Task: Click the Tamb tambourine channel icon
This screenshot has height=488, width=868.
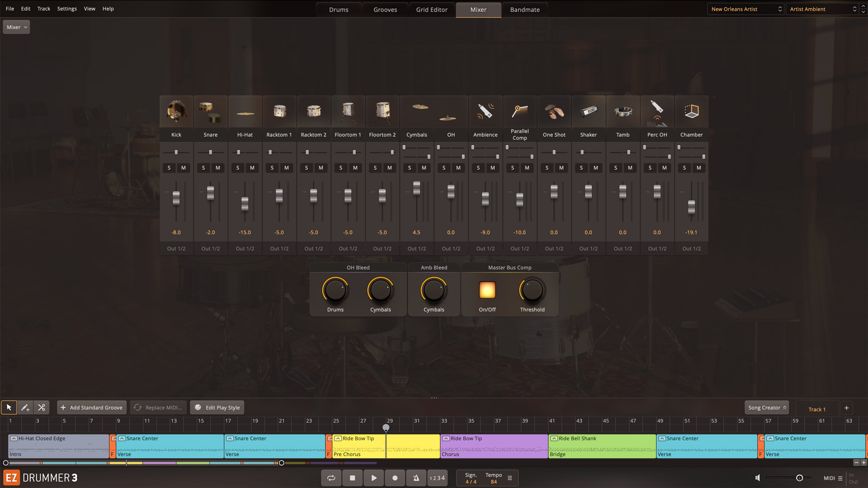Action: click(623, 112)
